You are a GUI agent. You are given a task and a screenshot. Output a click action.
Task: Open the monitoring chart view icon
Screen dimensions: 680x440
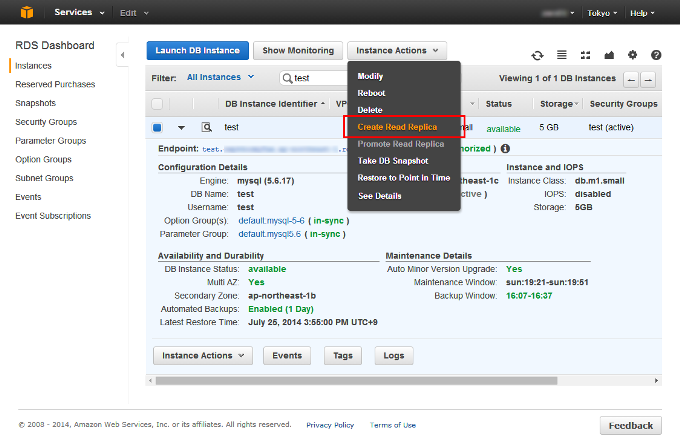pyautogui.click(x=609, y=55)
